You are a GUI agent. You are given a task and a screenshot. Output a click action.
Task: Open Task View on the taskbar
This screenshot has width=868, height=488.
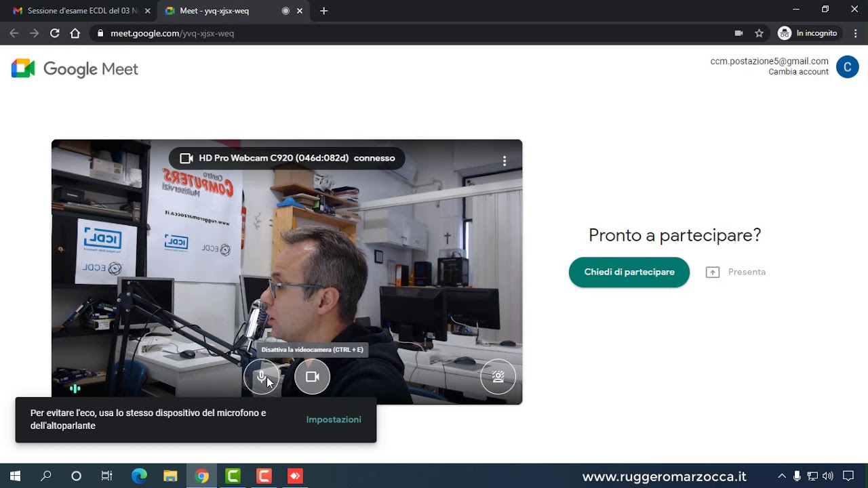click(107, 476)
